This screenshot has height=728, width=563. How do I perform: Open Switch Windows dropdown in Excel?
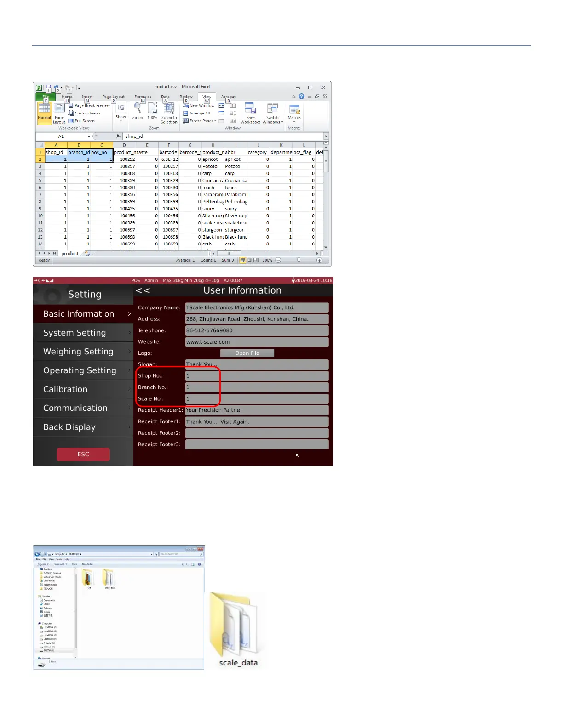(273, 113)
